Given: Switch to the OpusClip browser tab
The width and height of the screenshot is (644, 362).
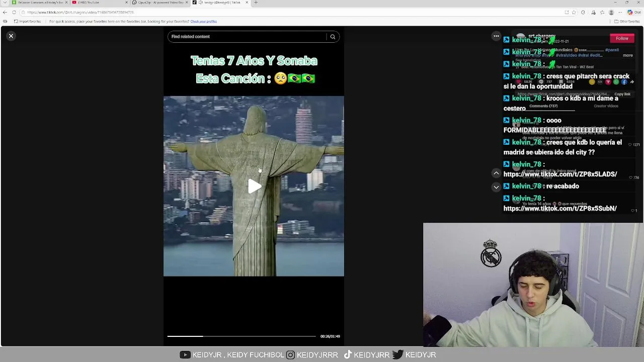Looking at the screenshot, I should point(160,3).
